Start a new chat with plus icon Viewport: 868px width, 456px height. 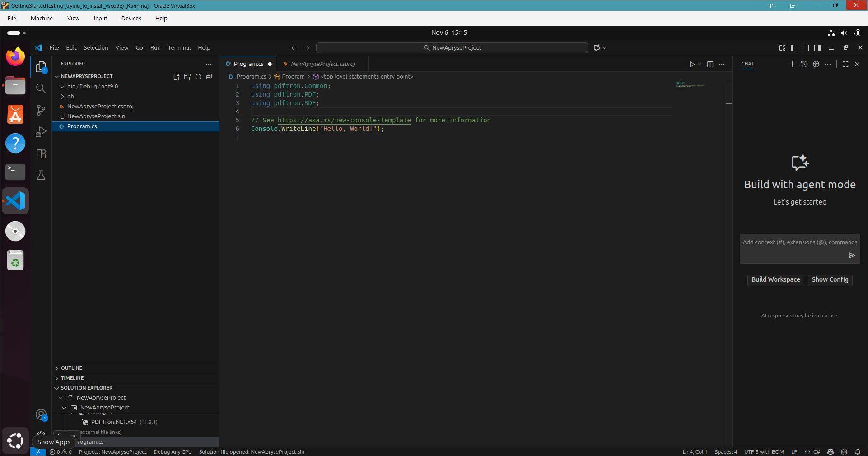(792, 64)
